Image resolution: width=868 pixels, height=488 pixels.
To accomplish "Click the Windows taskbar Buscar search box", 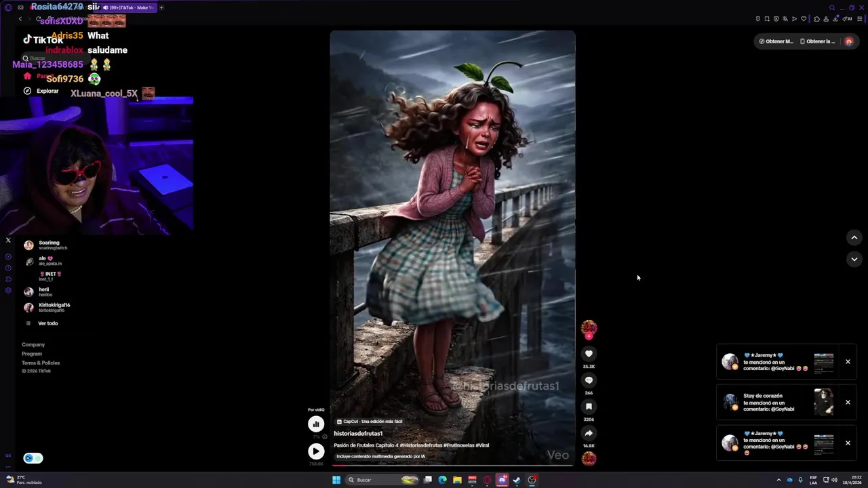I will tap(382, 480).
